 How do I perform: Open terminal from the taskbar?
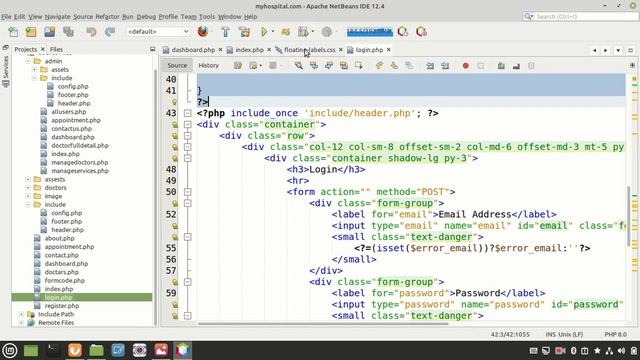coord(53,350)
